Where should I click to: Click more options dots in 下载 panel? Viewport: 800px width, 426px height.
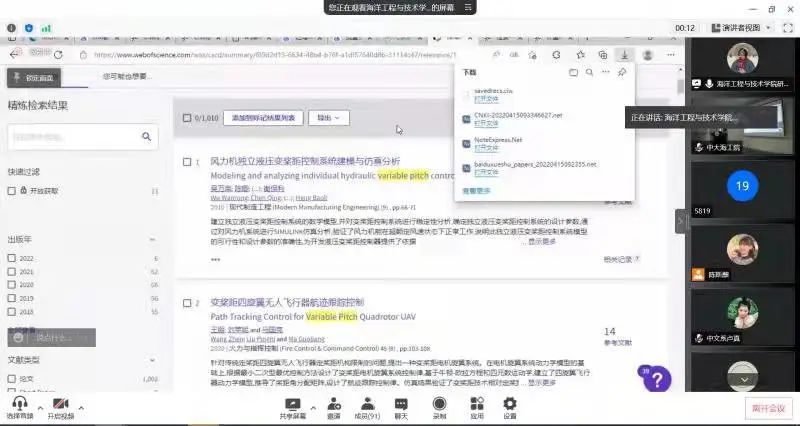pyautogui.click(x=606, y=72)
